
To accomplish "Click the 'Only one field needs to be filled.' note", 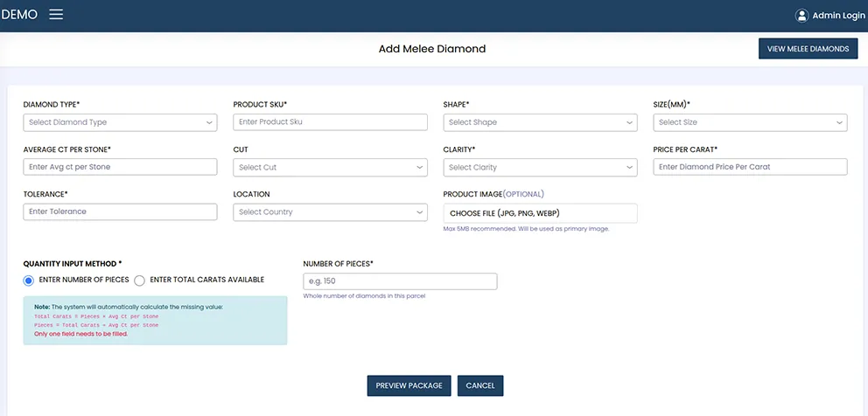I will [x=80, y=334].
